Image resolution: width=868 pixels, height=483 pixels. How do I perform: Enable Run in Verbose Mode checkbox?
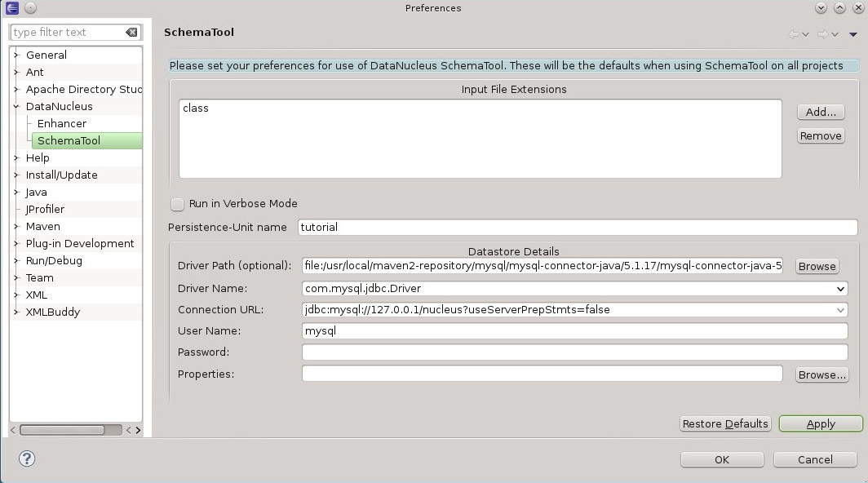click(x=178, y=204)
